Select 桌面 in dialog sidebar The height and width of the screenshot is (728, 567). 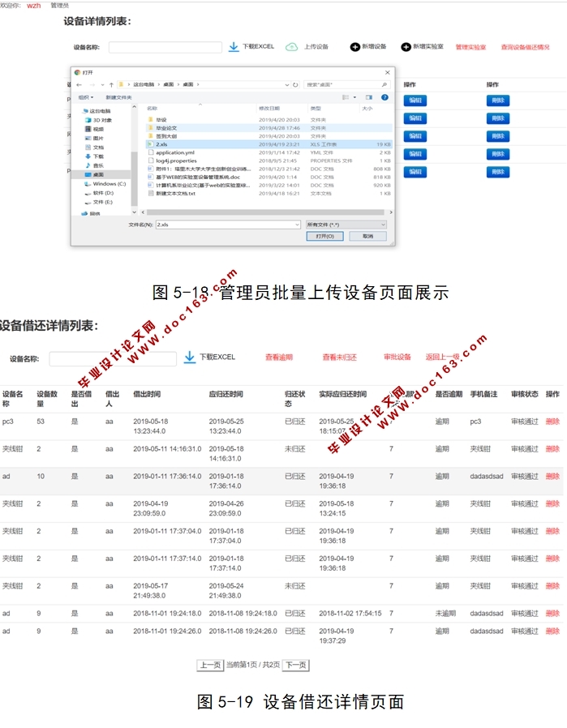tap(95, 174)
